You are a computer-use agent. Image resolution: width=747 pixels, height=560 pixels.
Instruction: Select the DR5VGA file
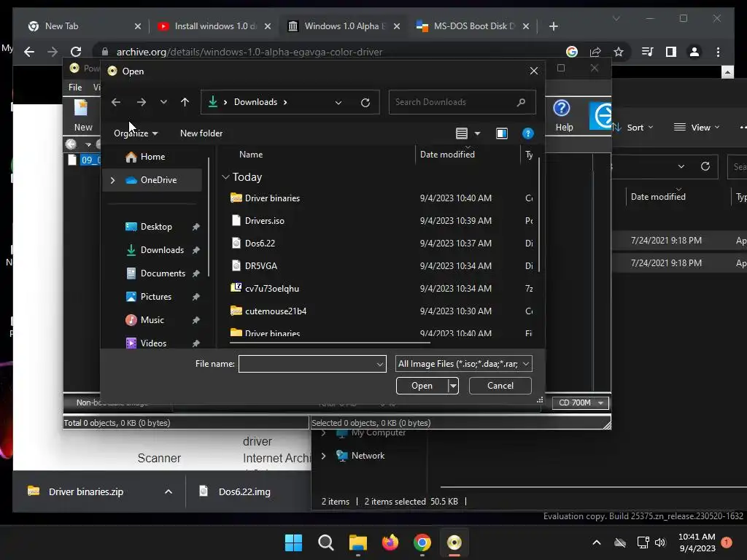coord(260,265)
